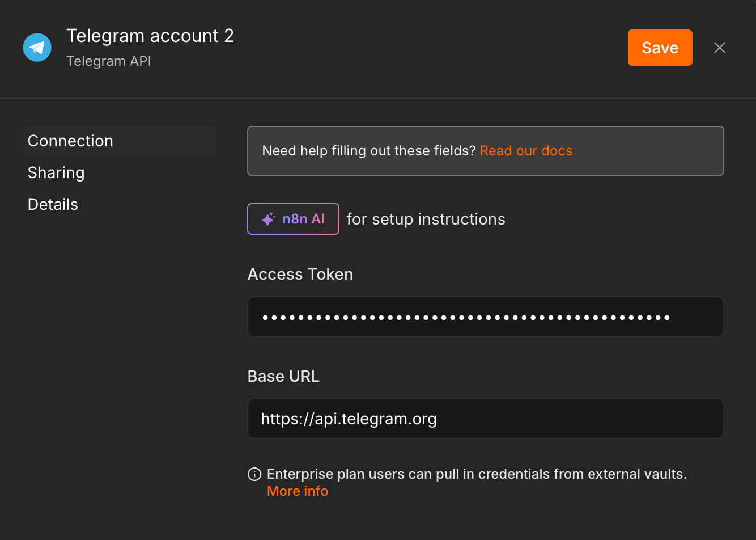Image resolution: width=756 pixels, height=540 pixels.
Task: Select the Connection tab
Action: coord(119,141)
